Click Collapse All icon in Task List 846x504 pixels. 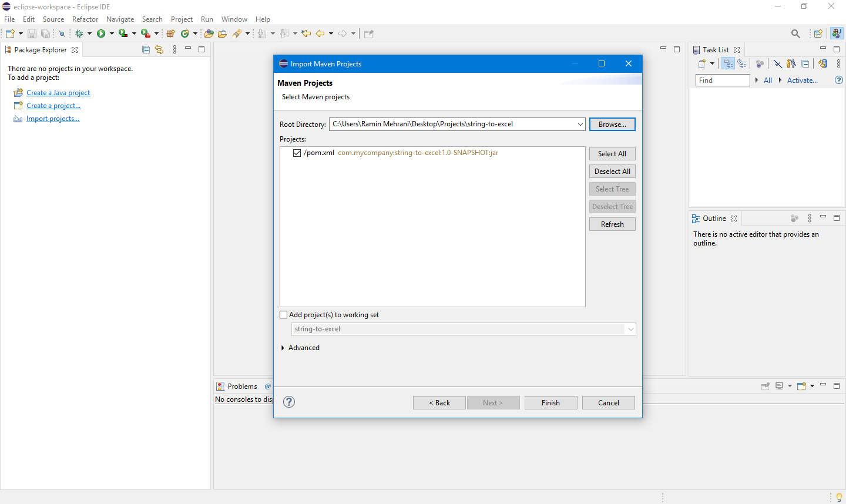point(805,63)
